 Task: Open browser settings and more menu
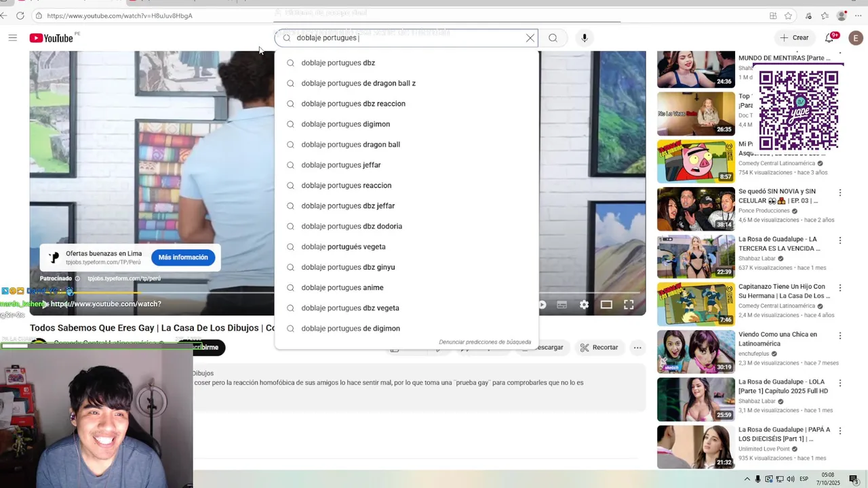pos(859,16)
